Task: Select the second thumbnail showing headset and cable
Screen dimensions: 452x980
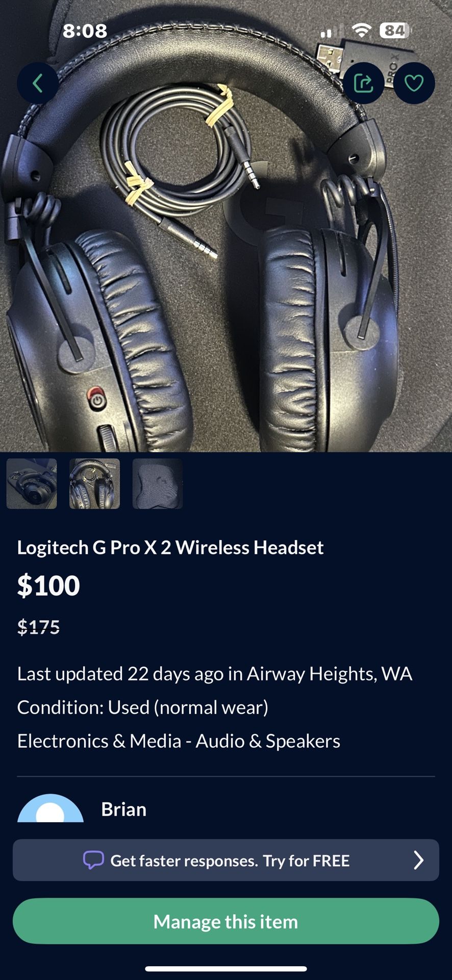Action: pos(95,484)
